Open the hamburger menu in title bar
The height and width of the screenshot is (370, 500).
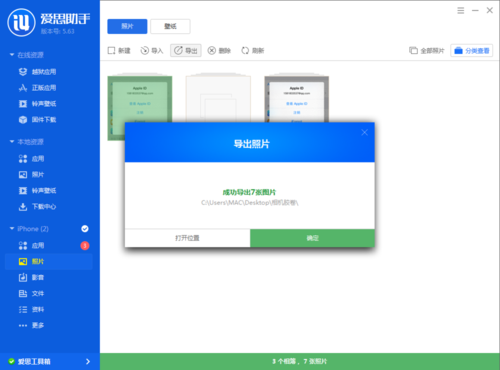[461, 11]
